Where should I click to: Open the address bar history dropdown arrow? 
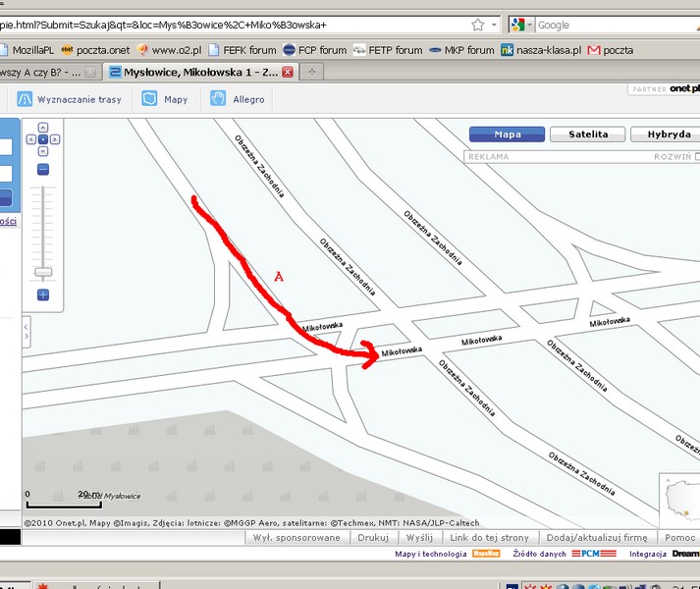496,25
